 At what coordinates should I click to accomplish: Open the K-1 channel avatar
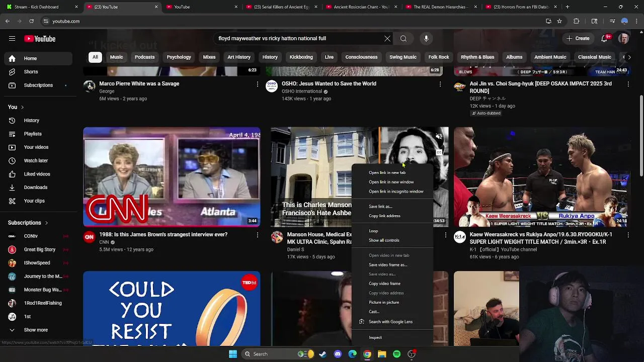(460, 237)
